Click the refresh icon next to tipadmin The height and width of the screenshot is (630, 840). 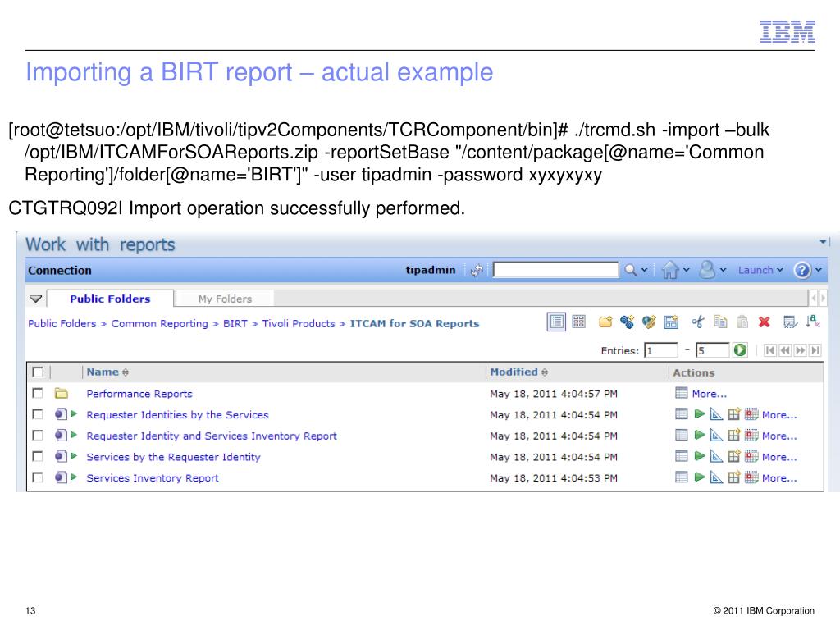[477, 271]
